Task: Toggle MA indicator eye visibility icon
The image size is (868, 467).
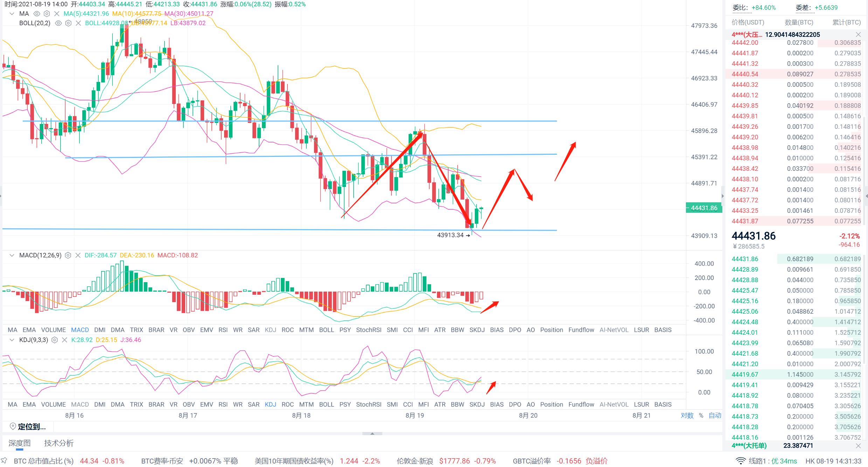Action: pyautogui.click(x=36, y=14)
